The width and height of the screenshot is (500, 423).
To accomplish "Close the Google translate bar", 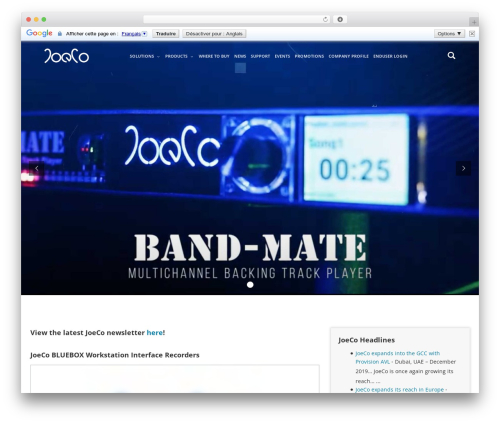I will [x=472, y=34].
